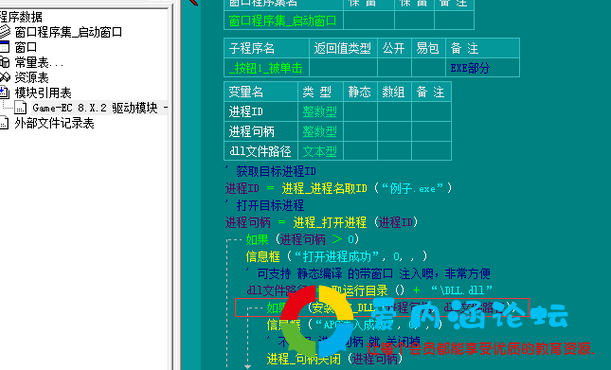The width and height of the screenshot is (611, 370).
Task: Click the 类型 header in variable table
Action: tap(320, 92)
